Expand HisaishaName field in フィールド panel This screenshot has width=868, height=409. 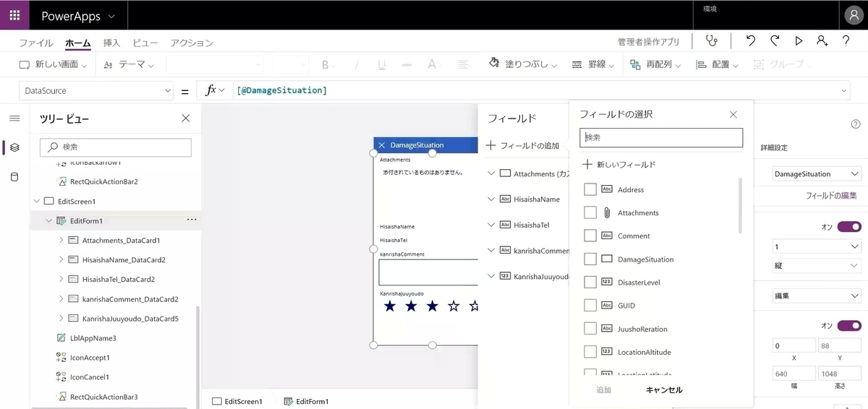[x=491, y=199]
